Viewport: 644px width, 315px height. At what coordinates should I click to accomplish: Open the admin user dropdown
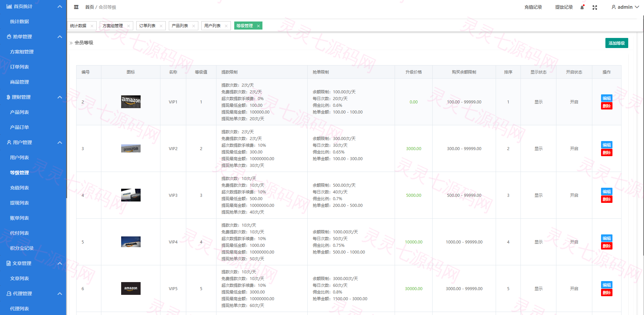tap(625, 7)
